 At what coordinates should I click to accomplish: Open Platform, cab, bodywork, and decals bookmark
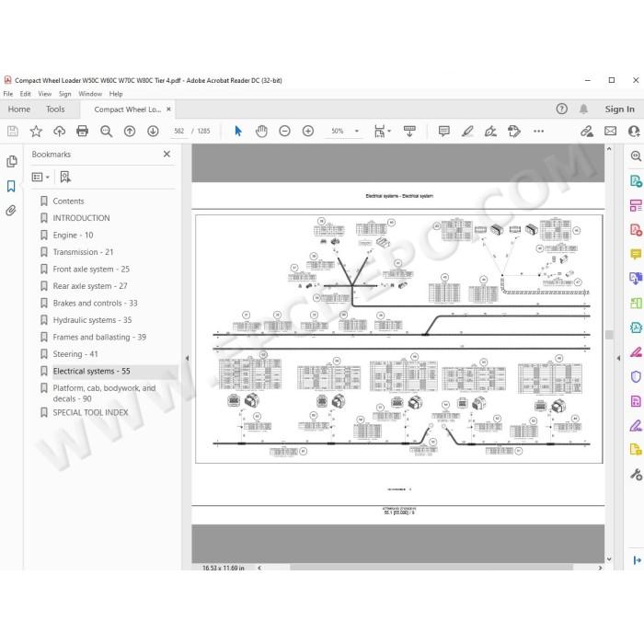pyautogui.click(x=104, y=394)
